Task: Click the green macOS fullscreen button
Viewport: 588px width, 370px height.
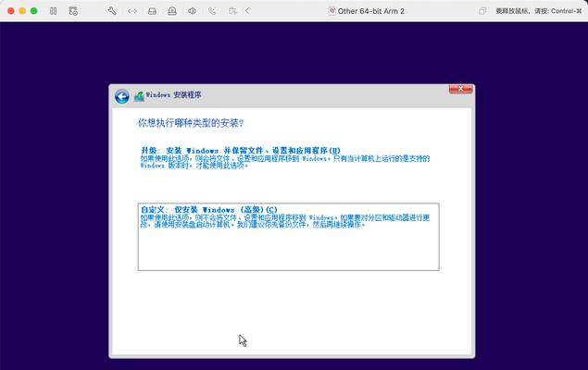Action: pos(33,11)
